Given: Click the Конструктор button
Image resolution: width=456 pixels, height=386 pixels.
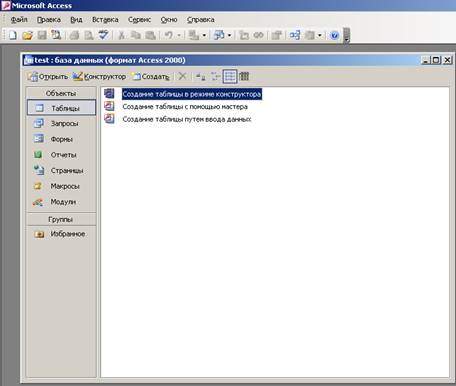Looking at the screenshot, I should (x=99, y=77).
